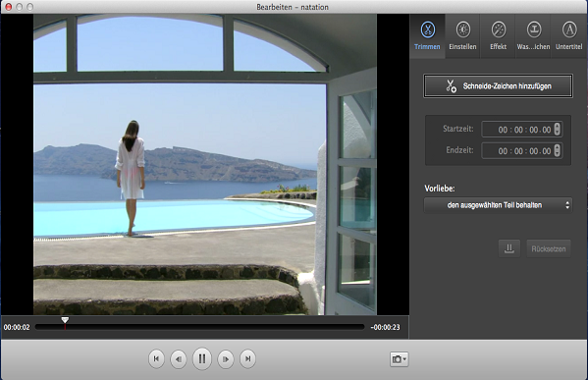This screenshot has width=588, height=380.
Task: Skip to the beginning of video
Action: click(156, 359)
